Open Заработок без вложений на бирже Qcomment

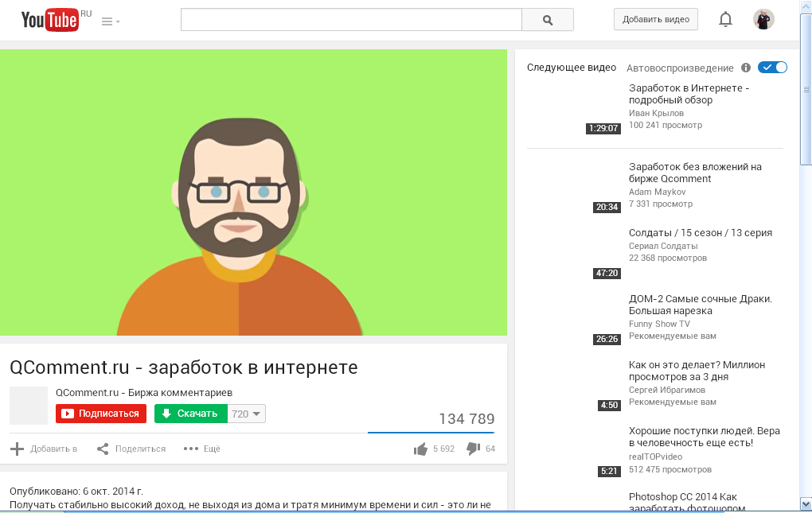(695, 173)
